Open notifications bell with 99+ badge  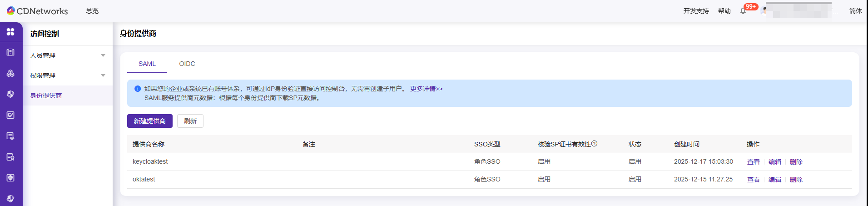743,11
